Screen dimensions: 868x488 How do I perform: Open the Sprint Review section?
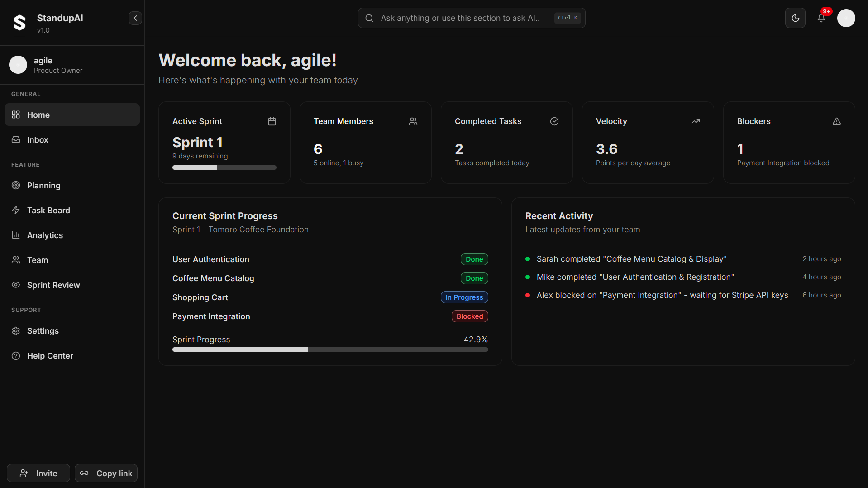click(x=53, y=285)
